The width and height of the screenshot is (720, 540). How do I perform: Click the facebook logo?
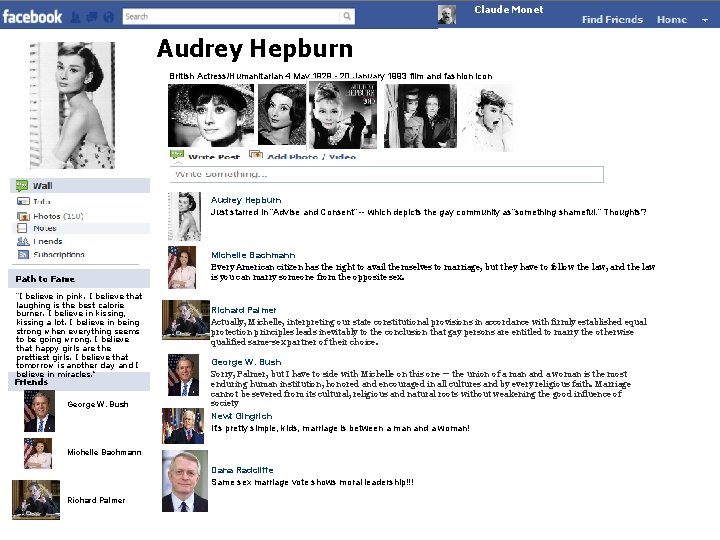pos(32,17)
